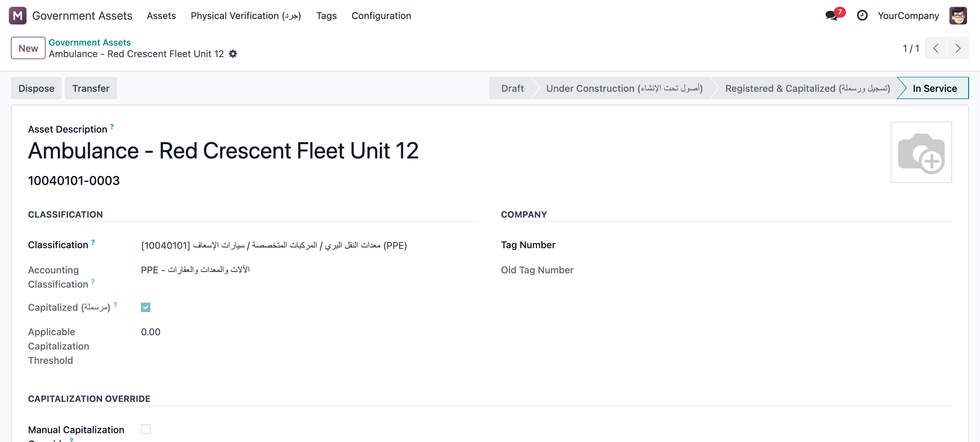
Task: Toggle the Capitalized checkbox
Action: tap(145, 307)
